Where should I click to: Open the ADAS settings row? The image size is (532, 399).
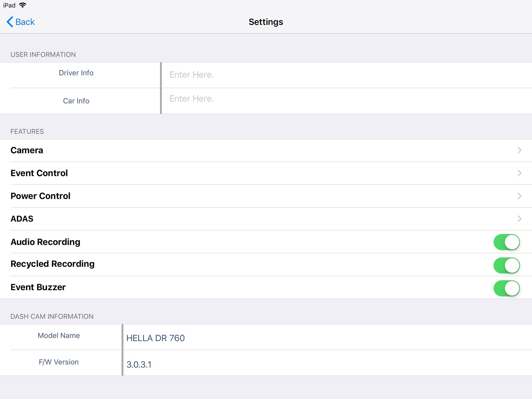pos(266,219)
